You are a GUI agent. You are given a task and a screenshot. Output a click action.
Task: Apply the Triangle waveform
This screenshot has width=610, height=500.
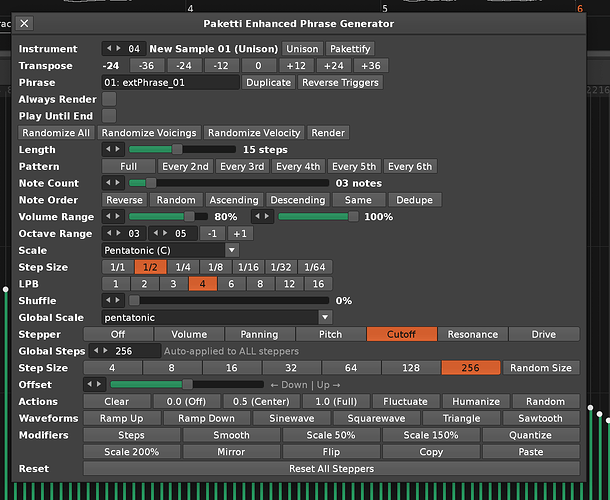click(x=461, y=418)
